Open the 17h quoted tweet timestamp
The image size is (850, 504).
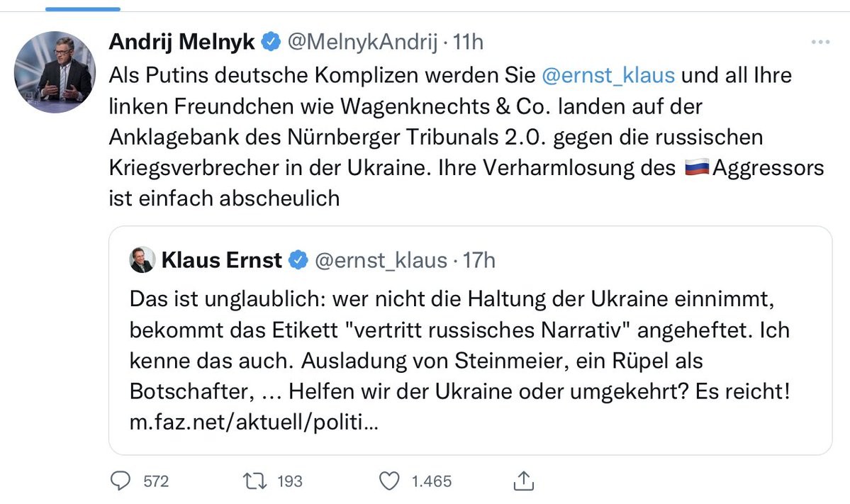click(x=479, y=261)
